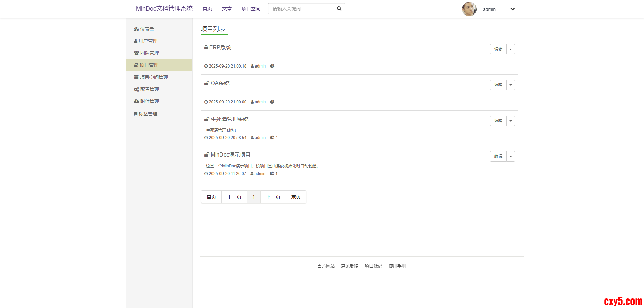Click the admin avatar picture
The image size is (644, 308).
click(x=469, y=9)
